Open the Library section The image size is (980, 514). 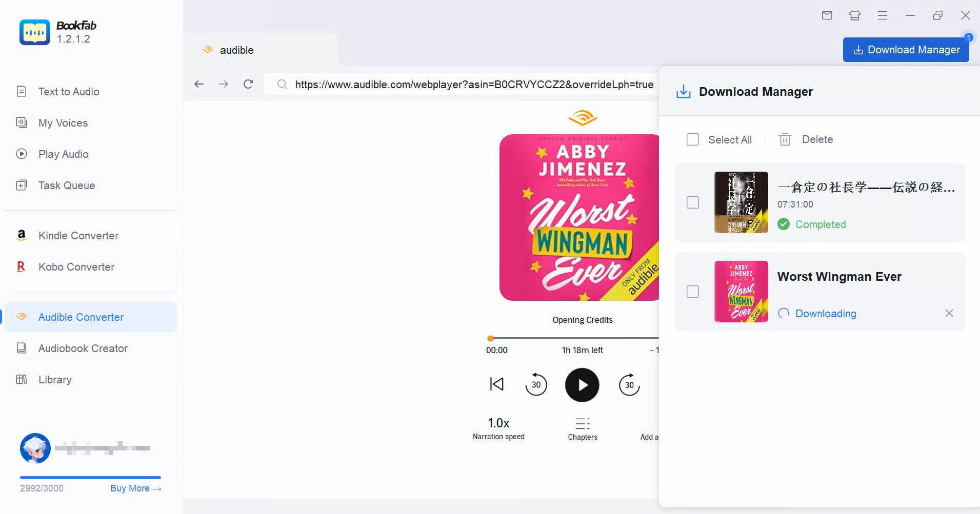pos(55,379)
